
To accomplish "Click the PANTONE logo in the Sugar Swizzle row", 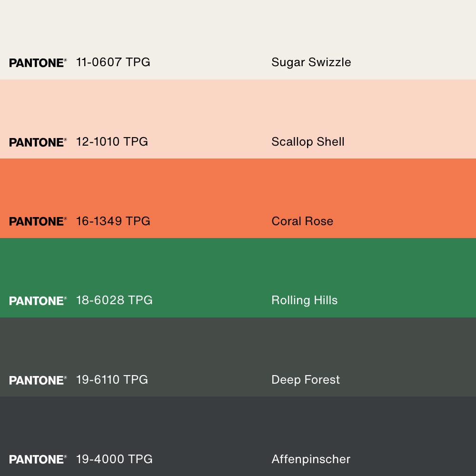I will [x=38, y=63].
